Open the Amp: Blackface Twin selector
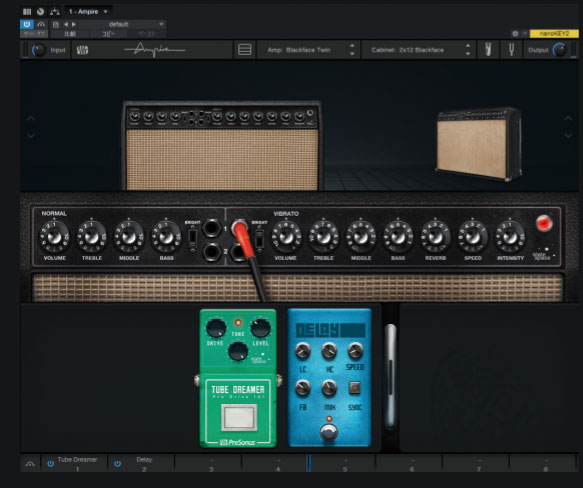The width and height of the screenshot is (583, 488). coord(299,50)
